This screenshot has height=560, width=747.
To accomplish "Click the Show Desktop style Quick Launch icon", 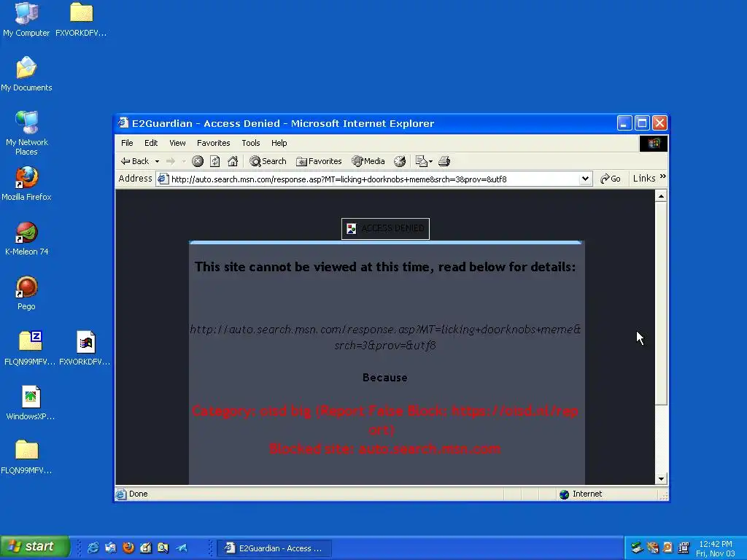I will [x=146, y=548].
